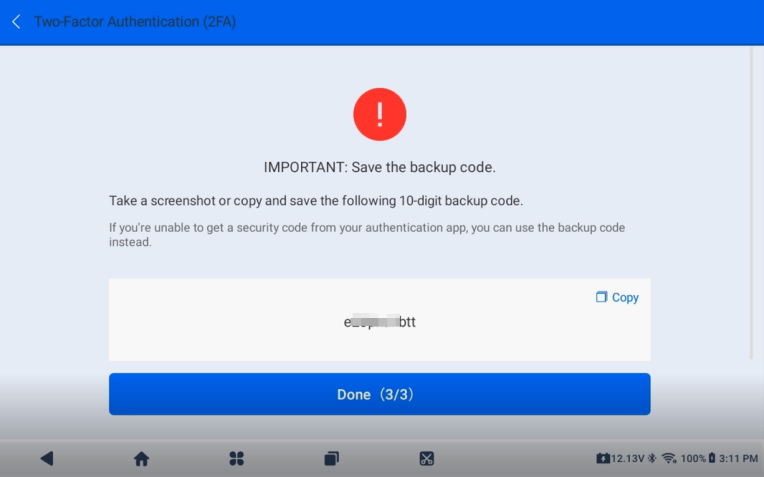
Task: Open Wi-Fi status in the status bar
Action: click(668, 458)
